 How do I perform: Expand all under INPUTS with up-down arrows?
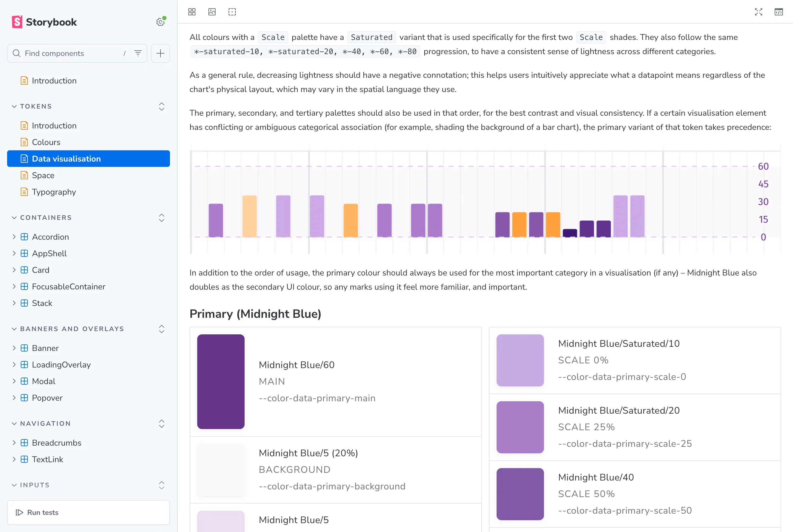tap(162, 485)
